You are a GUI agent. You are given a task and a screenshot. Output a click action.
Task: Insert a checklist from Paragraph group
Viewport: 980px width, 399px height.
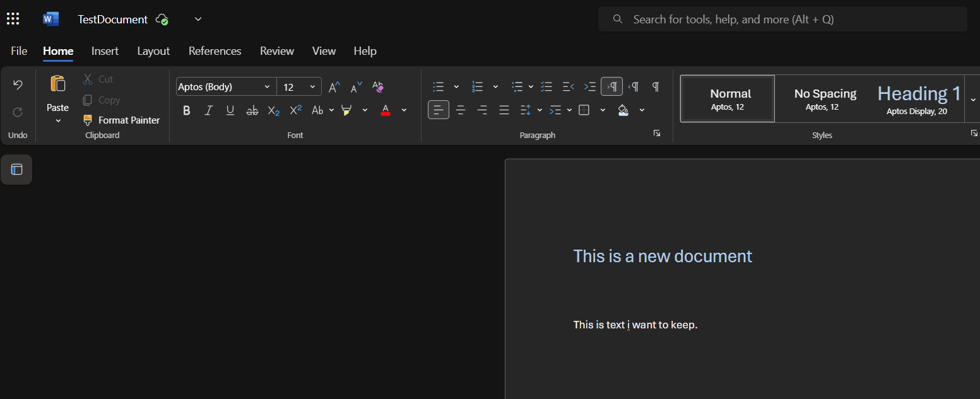(x=546, y=86)
